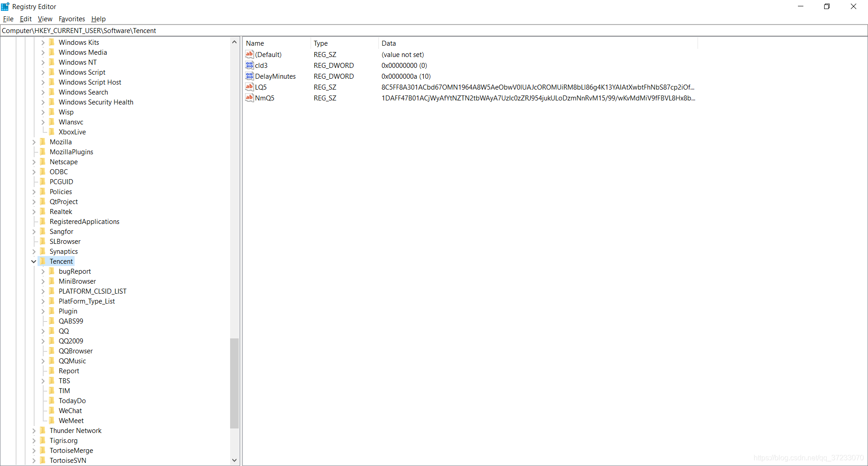The image size is (868, 466).
Task: Open the Favorites menu
Action: 72,19
